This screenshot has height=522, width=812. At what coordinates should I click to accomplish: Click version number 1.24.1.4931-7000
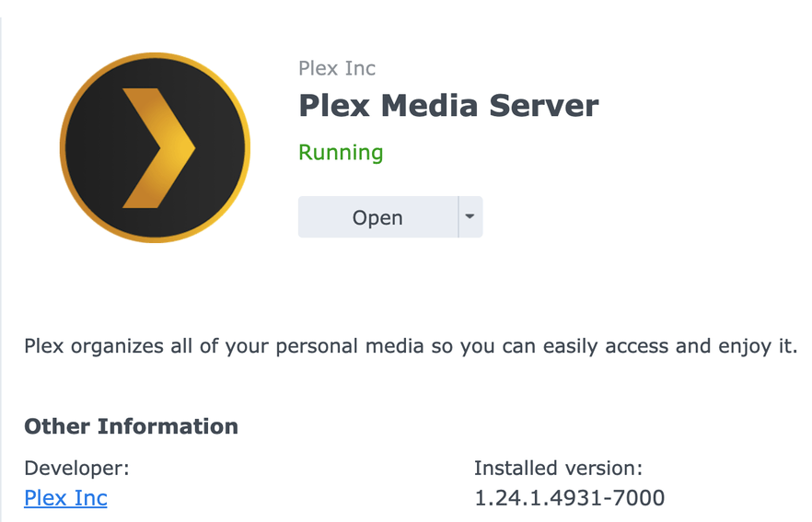coord(569,498)
